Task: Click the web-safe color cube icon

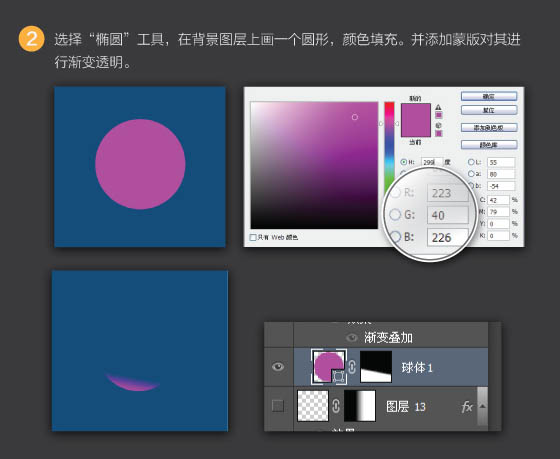Action: 438,125
